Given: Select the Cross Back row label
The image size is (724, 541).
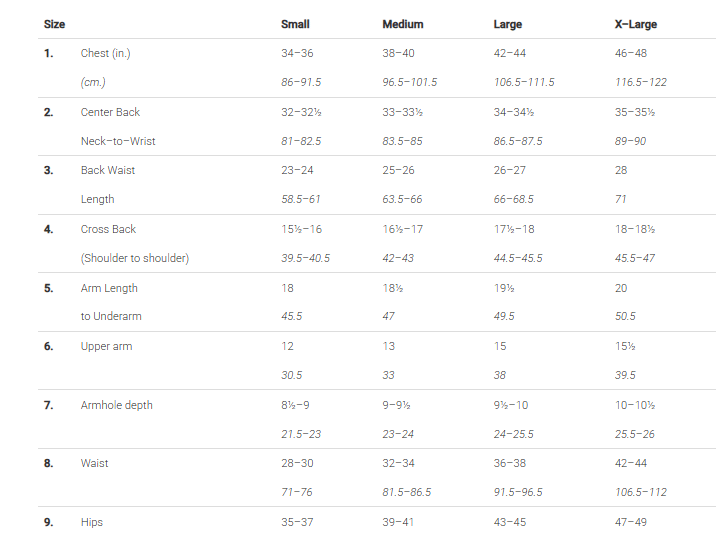Looking at the screenshot, I should 108,229.
